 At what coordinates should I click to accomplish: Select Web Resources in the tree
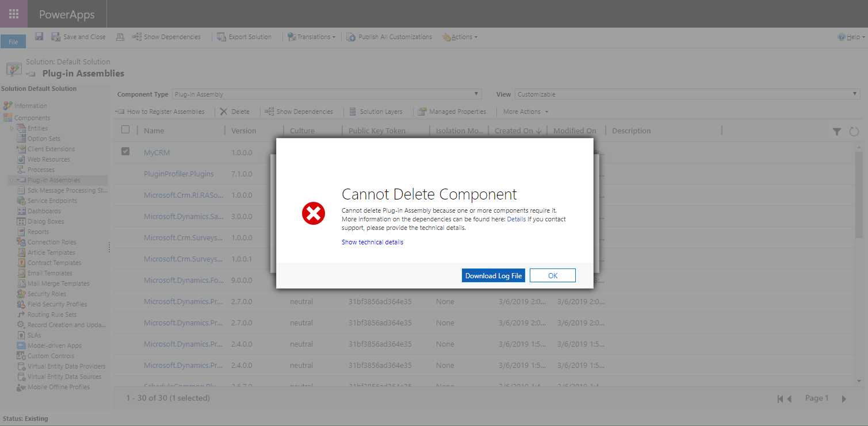[x=49, y=159]
